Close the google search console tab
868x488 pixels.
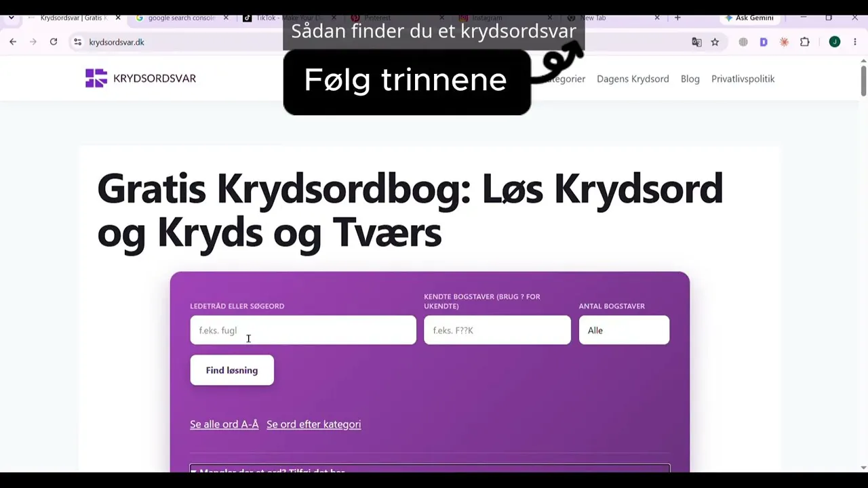[224, 18]
